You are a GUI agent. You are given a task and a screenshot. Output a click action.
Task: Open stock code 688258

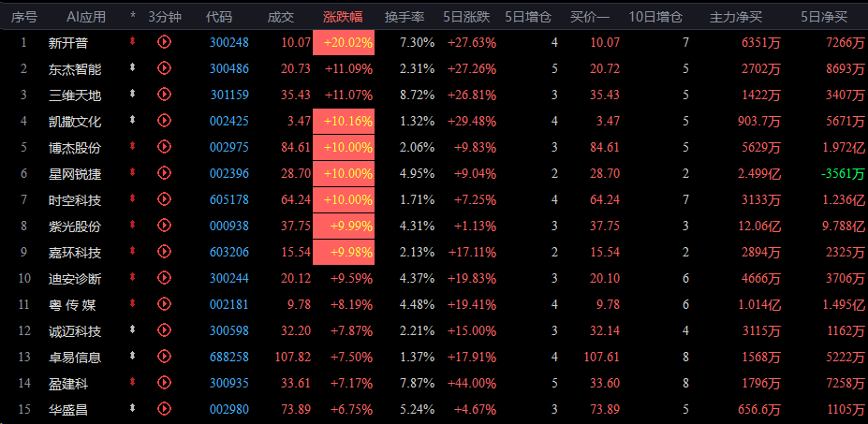click(x=229, y=357)
